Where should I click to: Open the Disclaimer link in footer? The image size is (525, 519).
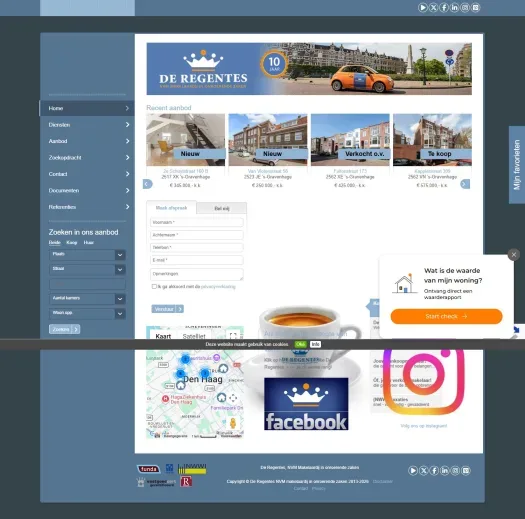point(383,481)
